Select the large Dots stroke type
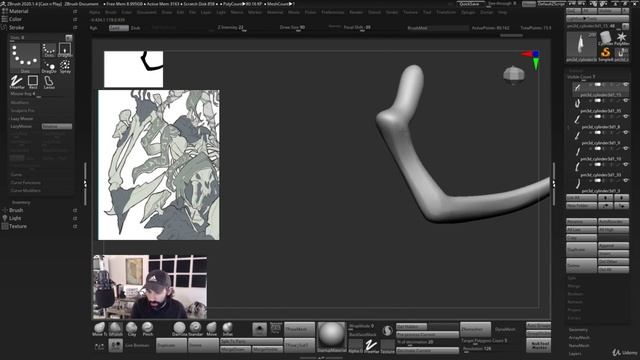This screenshot has height=360, width=640. click(x=25, y=58)
